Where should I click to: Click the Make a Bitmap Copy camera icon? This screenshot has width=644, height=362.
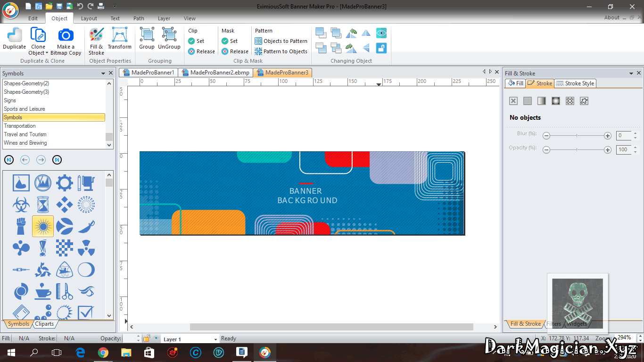coord(66,35)
